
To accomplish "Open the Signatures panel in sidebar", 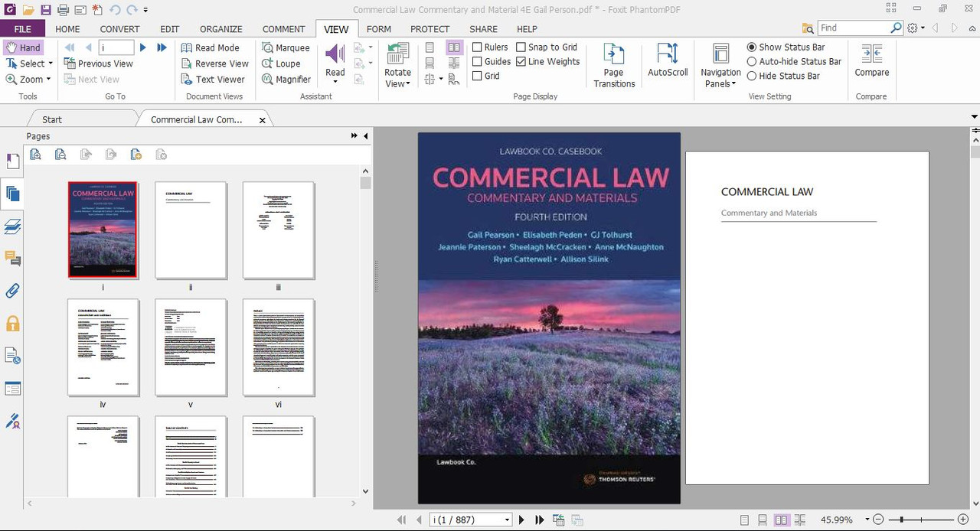I will tap(12, 421).
